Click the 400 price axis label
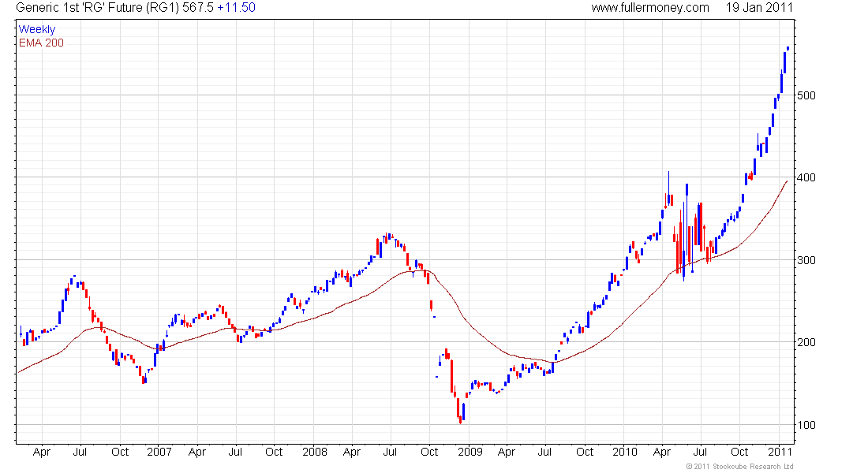 (806, 177)
